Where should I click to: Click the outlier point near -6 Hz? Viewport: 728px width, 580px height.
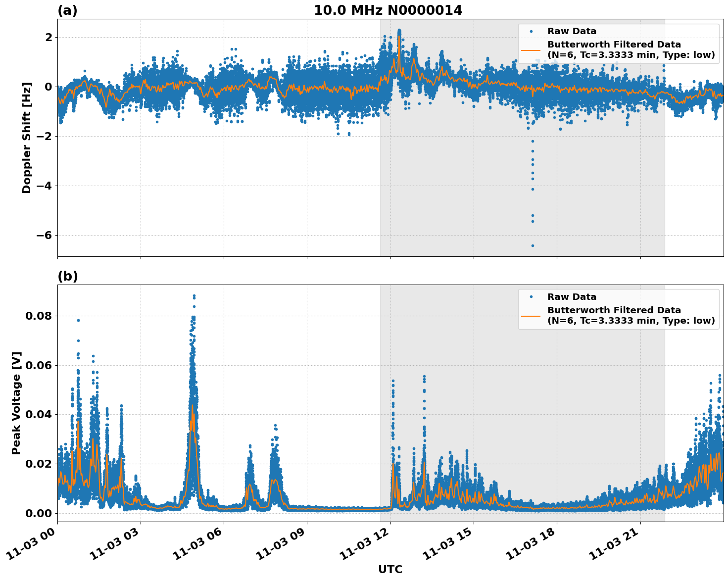click(x=532, y=245)
